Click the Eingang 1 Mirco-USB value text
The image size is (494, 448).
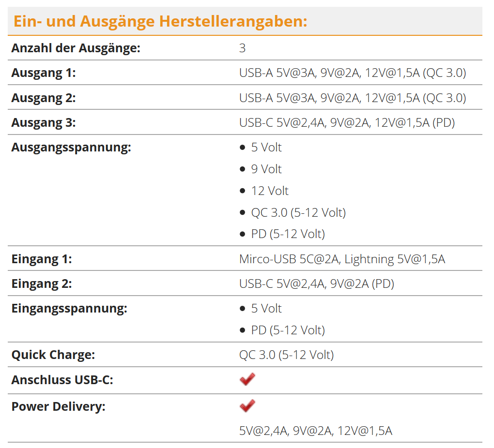point(342,259)
